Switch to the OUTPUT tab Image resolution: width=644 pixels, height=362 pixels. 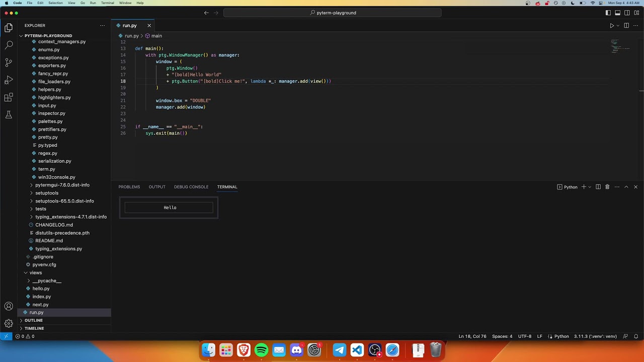point(157,187)
